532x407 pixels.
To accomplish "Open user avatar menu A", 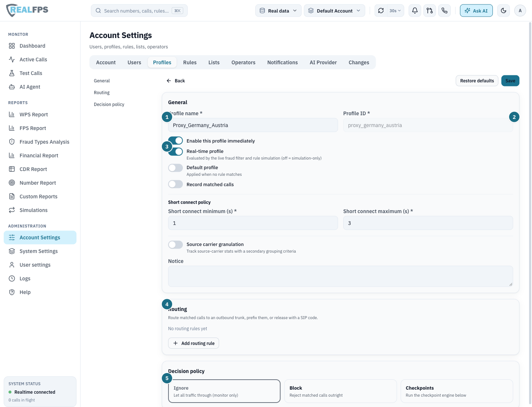I will [520, 11].
